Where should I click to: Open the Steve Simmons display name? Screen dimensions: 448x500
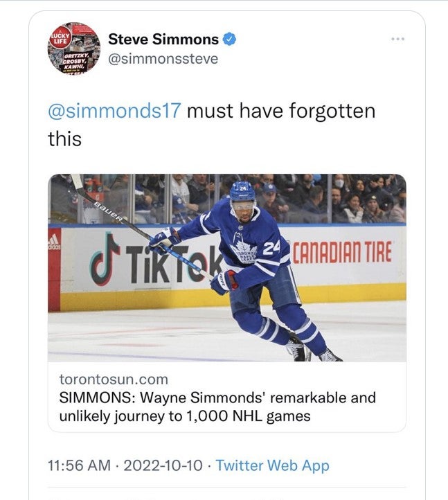click(163, 39)
